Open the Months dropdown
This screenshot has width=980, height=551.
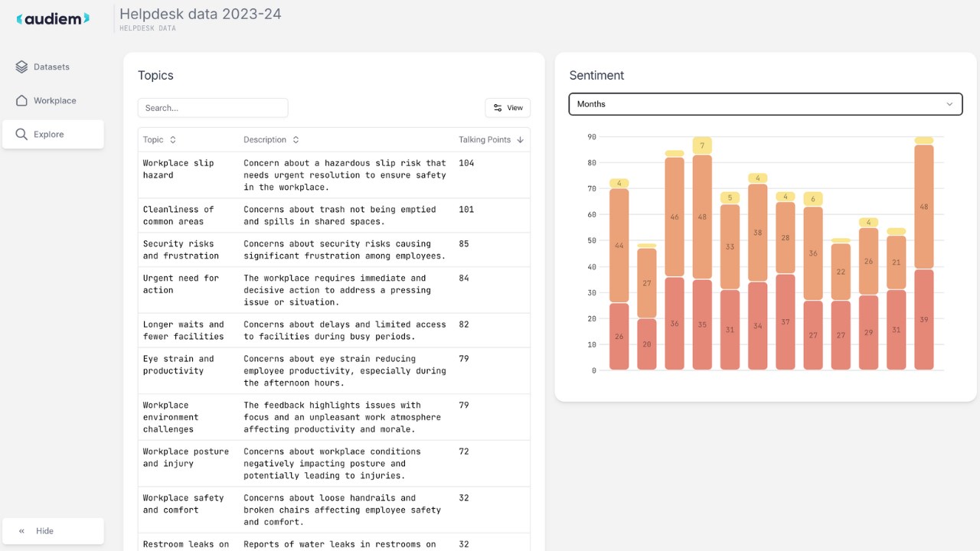766,104
